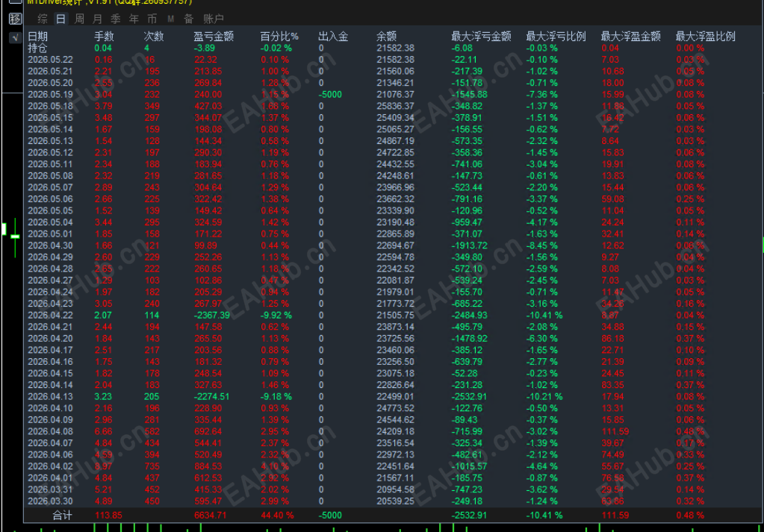Toggle the √ checkbox beside the date header

pos(15,37)
